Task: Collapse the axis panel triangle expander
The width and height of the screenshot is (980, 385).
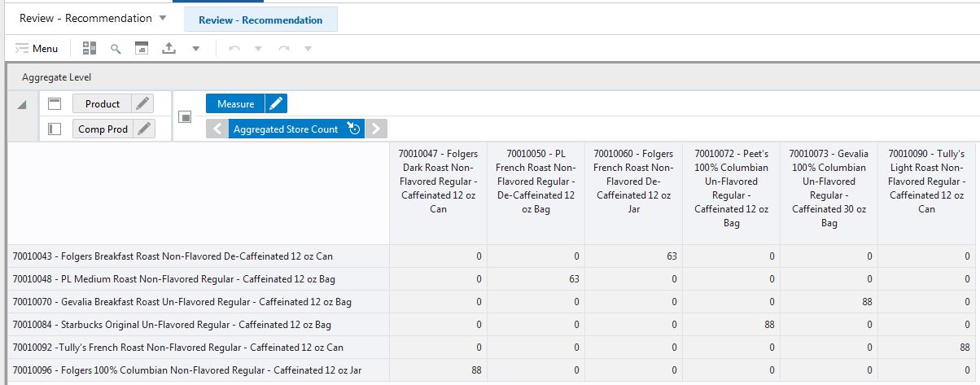Action: pos(22,104)
